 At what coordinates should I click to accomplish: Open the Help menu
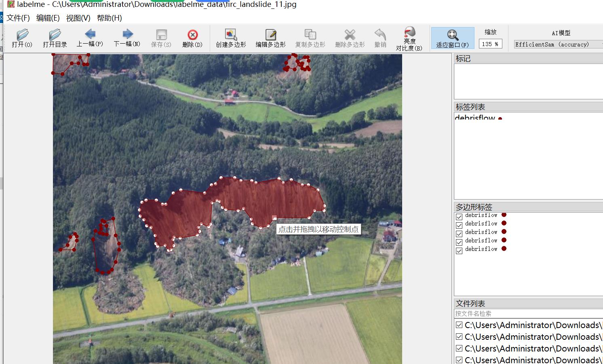pos(109,18)
